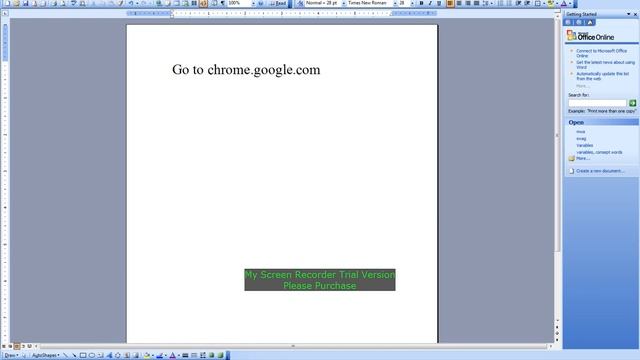Select the Arrow drawing tool
The width and height of the screenshot is (640, 360).
[74, 356]
